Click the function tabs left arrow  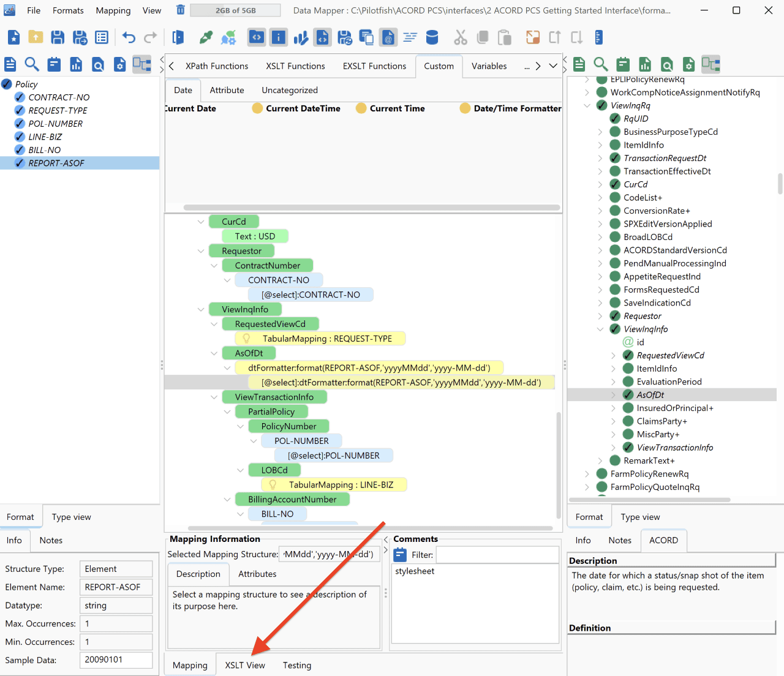171,66
